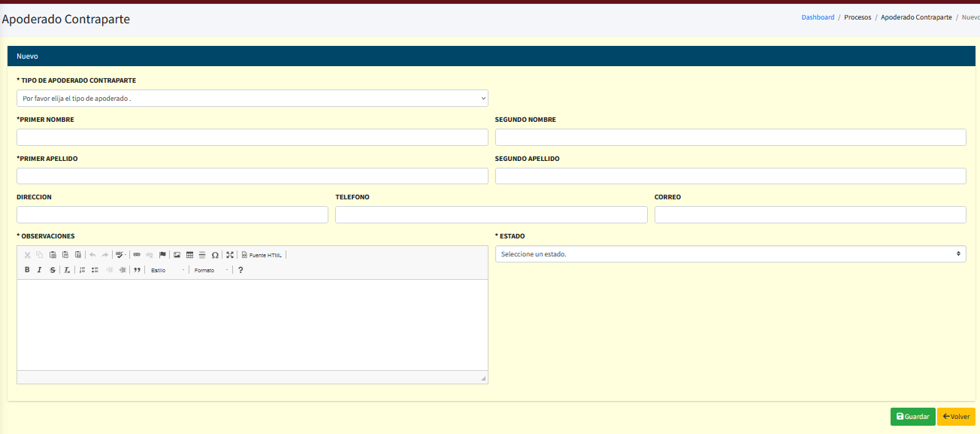
Task: Click the Primer Apellido input field
Action: pyautogui.click(x=253, y=176)
